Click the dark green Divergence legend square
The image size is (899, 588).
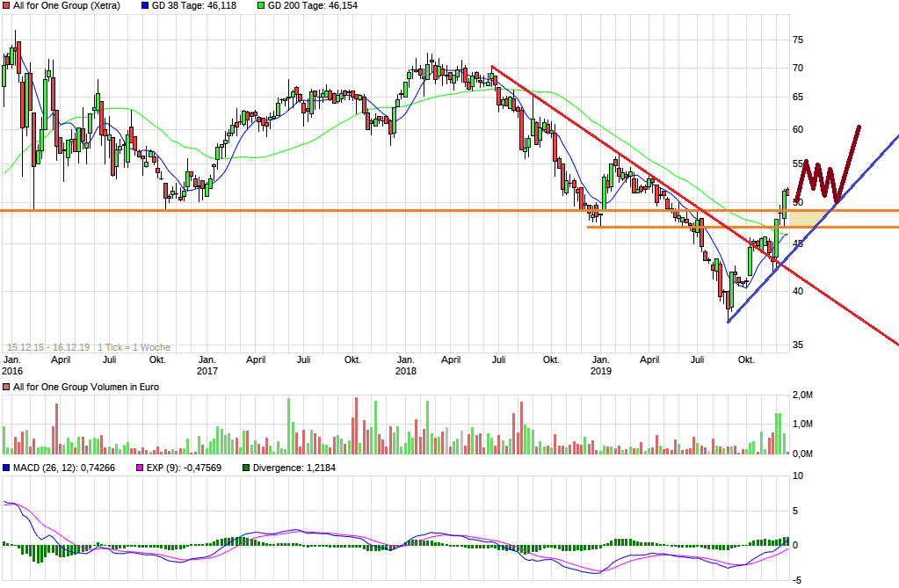(x=246, y=468)
